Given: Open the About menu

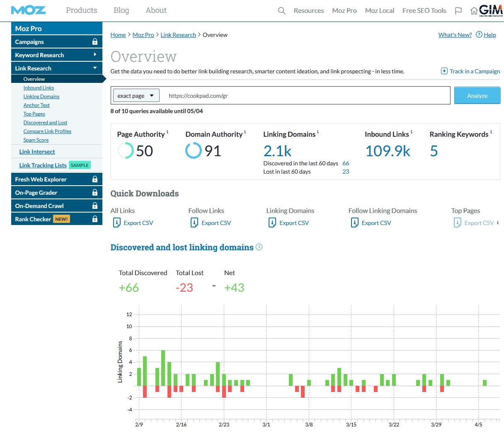Looking at the screenshot, I should [x=156, y=10].
